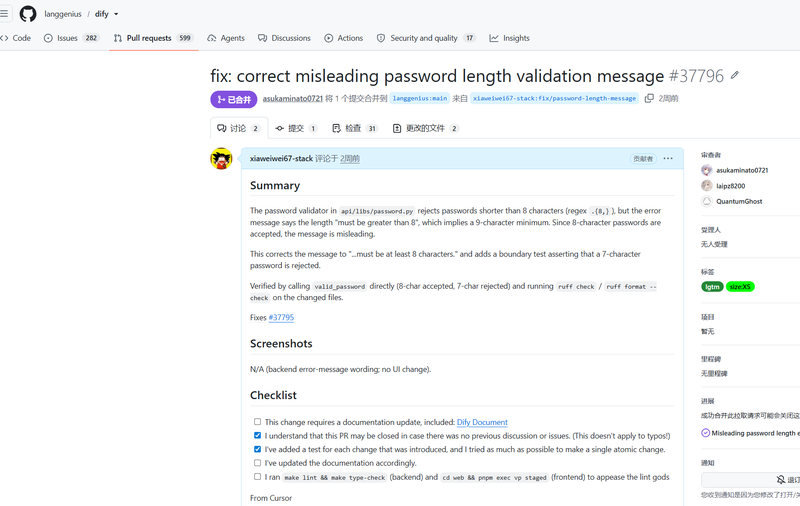Screen dimensions: 800x506
Task: Switch to the 提交 commits tab
Action: click(296, 129)
